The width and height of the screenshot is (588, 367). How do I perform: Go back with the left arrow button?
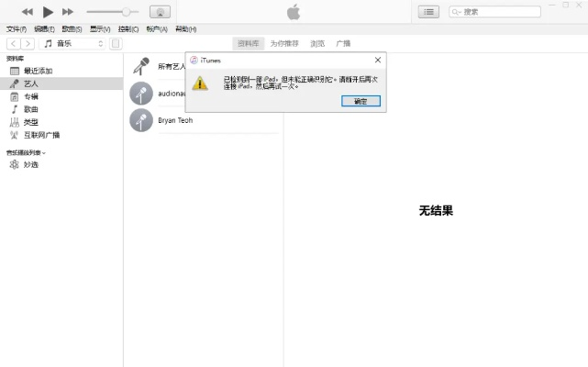(14, 43)
